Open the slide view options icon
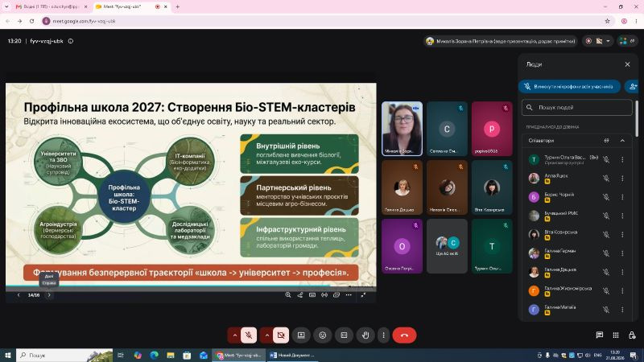The height and width of the screenshot is (362, 644). coord(336,294)
